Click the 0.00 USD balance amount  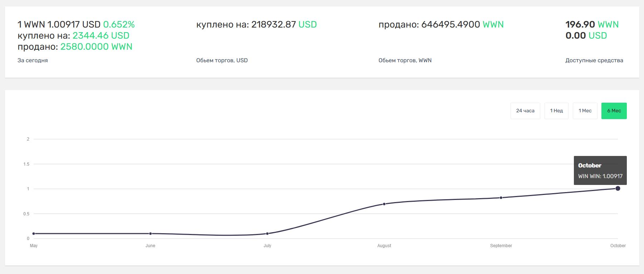coord(586,35)
